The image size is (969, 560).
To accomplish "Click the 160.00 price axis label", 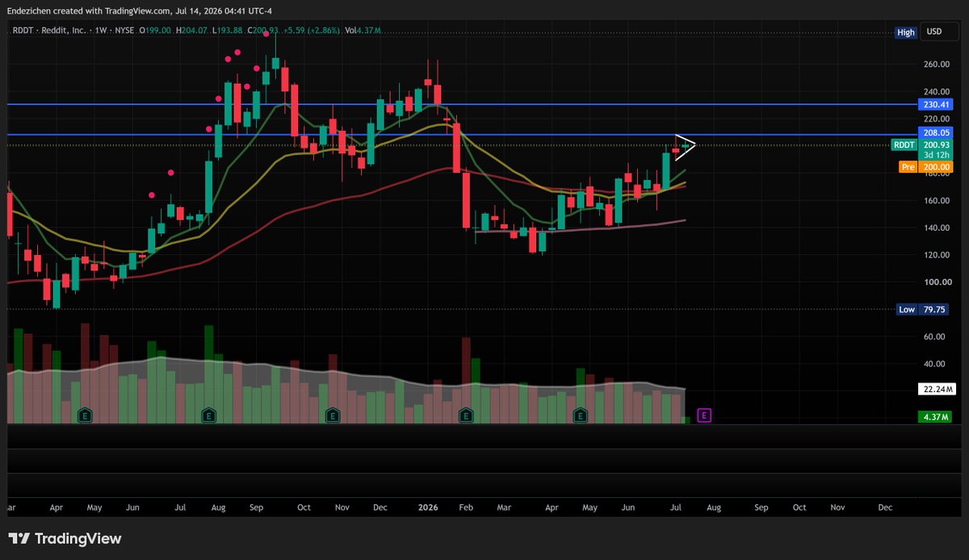I will coord(937,200).
